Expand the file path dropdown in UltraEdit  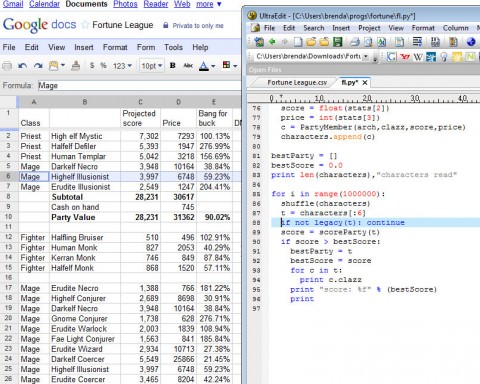click(x=366, y=56)
